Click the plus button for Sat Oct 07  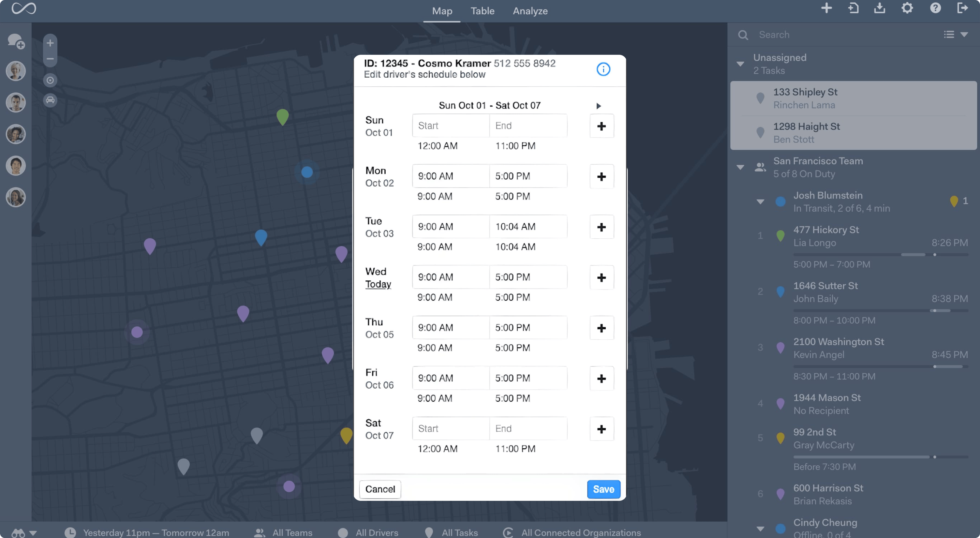[601, 429]
